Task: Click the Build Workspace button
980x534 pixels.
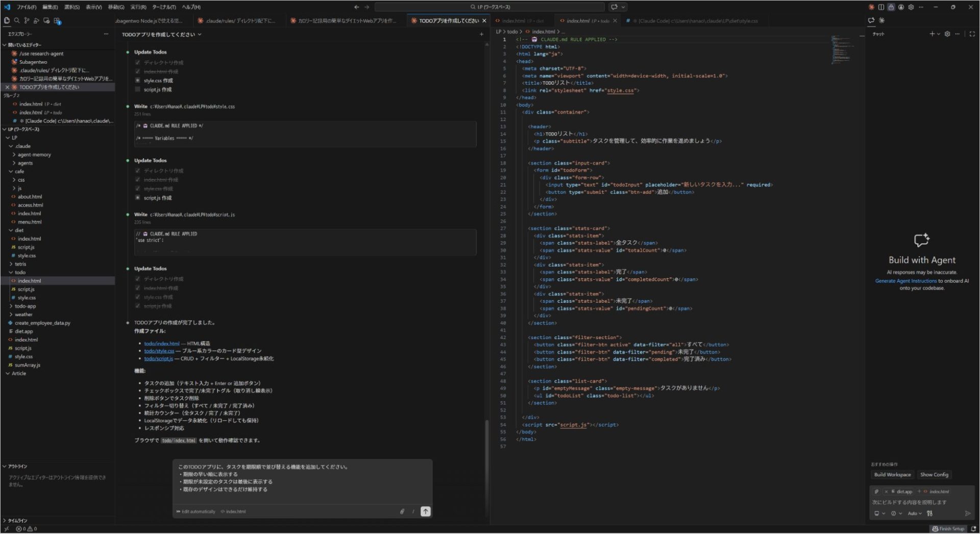Action: coord(892,474)
